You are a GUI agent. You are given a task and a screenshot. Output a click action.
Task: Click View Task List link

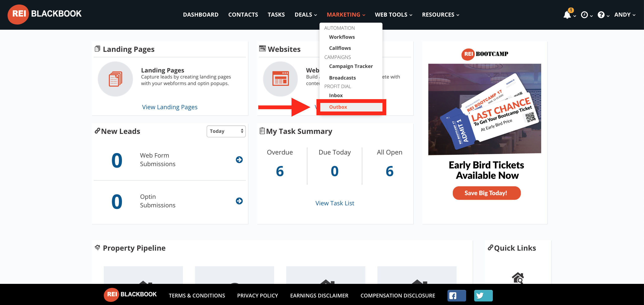pyautogui.click(x=335, y=203)
